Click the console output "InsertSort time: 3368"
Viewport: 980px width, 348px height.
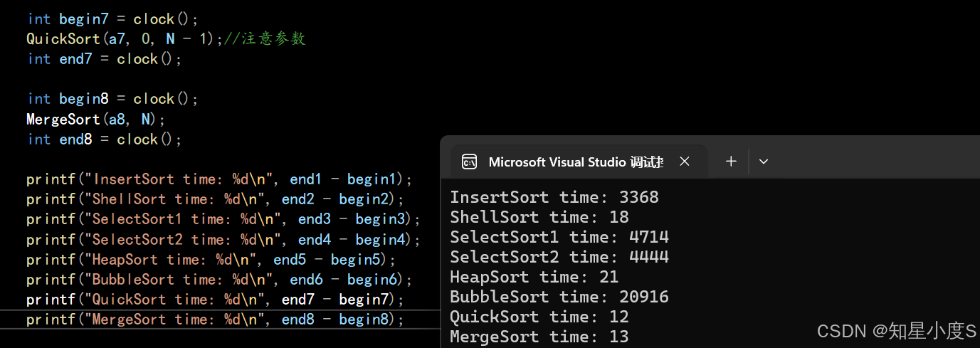pyautogui.click(x=554, y=197)
